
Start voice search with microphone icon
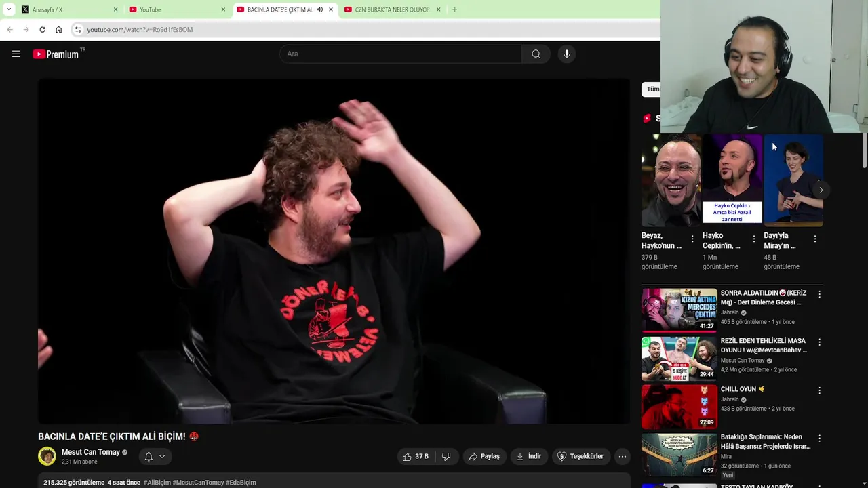567,54
